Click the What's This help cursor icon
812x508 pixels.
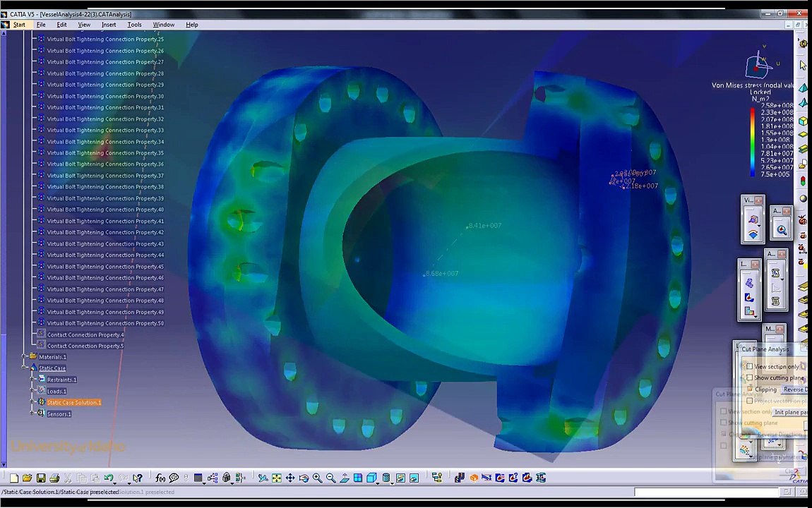point(138,478)
